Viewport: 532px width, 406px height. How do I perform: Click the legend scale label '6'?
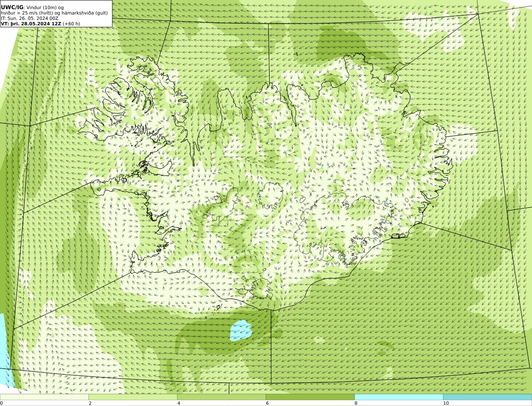(267, 403)
